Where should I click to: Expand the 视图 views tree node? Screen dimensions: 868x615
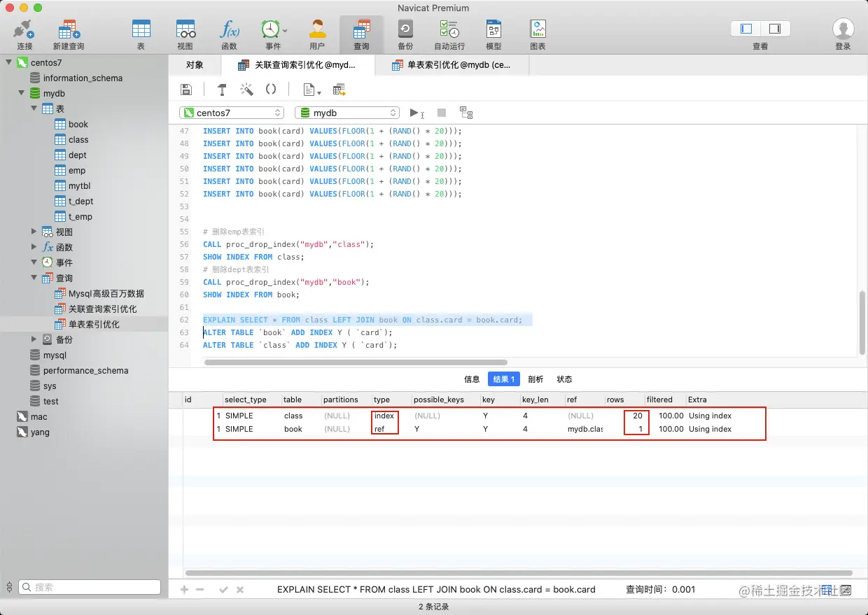(x=34, y=232)
